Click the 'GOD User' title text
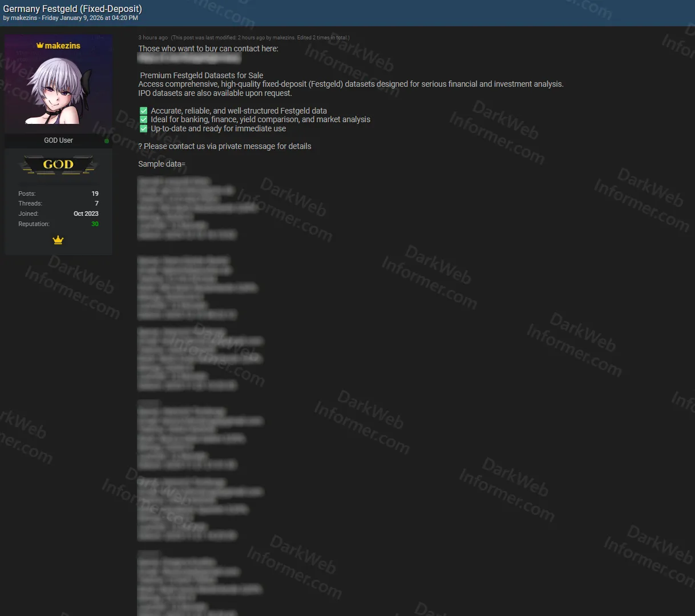This screenshot has width=695, height=616. pos(58,140)
